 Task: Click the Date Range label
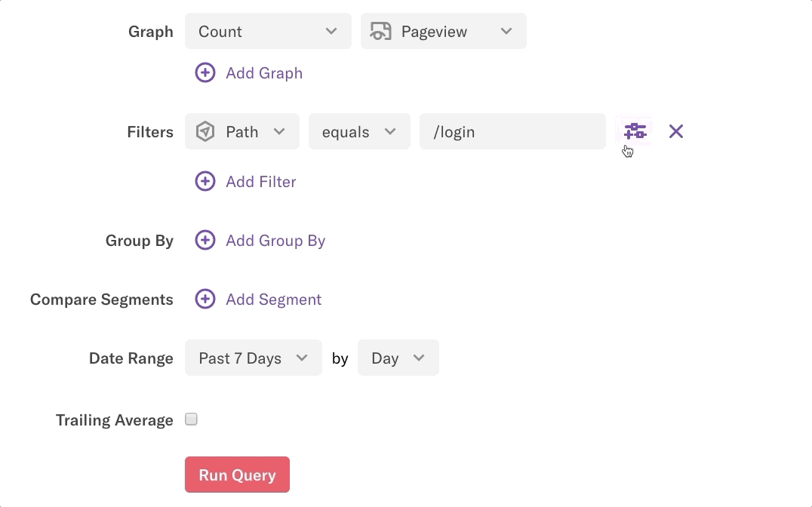[x=131, y=358]
